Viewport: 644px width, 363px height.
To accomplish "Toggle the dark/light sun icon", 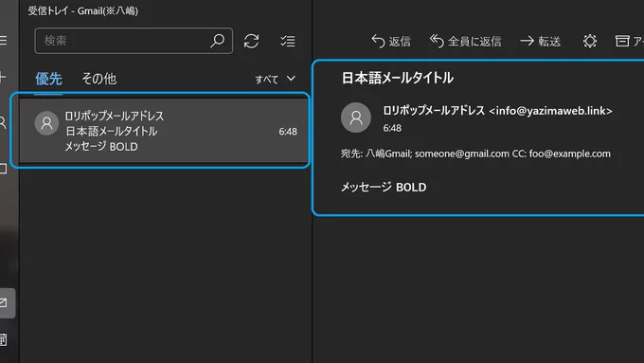I will coord(590,41).
